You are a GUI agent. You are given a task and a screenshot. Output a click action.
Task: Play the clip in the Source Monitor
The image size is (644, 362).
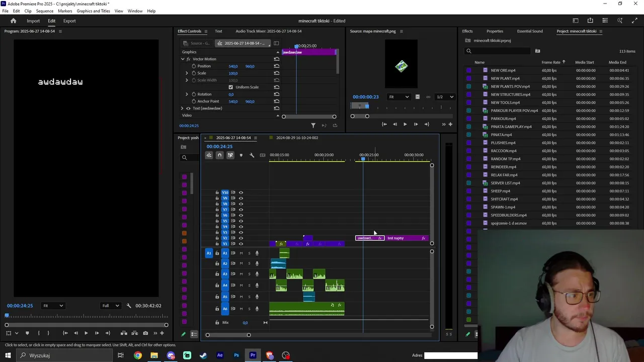[x=405, y=124]
